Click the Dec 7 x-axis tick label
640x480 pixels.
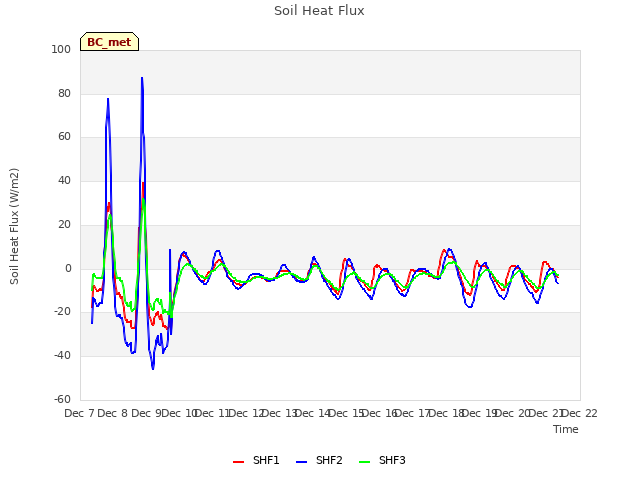tap(79, 413)
